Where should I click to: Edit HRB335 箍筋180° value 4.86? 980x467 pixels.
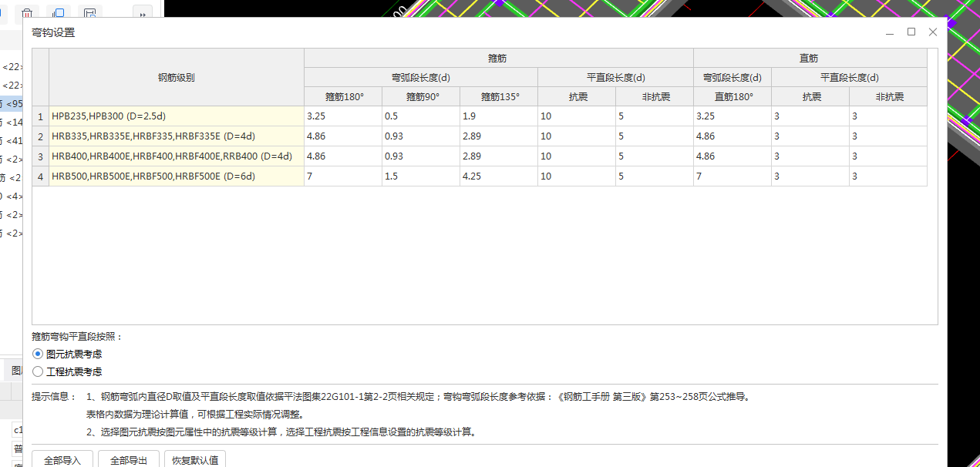tap(343, 136)
